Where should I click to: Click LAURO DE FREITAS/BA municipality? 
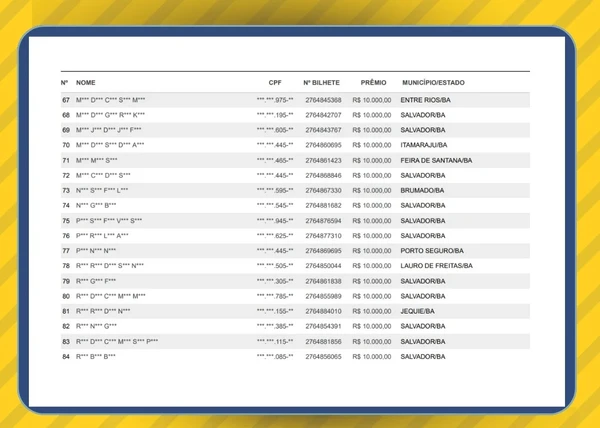(437, 266)
